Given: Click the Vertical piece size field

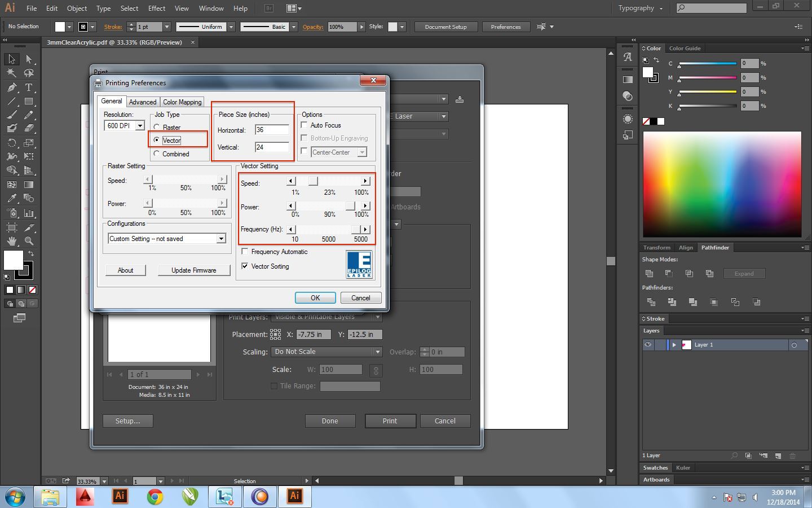Looking at the screenshot, I should (272, 147).
